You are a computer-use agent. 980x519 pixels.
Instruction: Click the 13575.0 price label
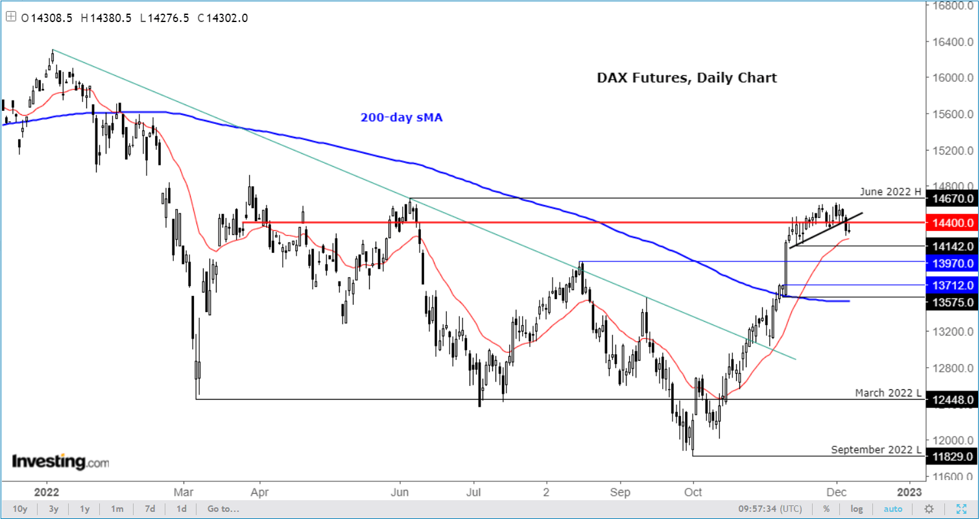953,302
